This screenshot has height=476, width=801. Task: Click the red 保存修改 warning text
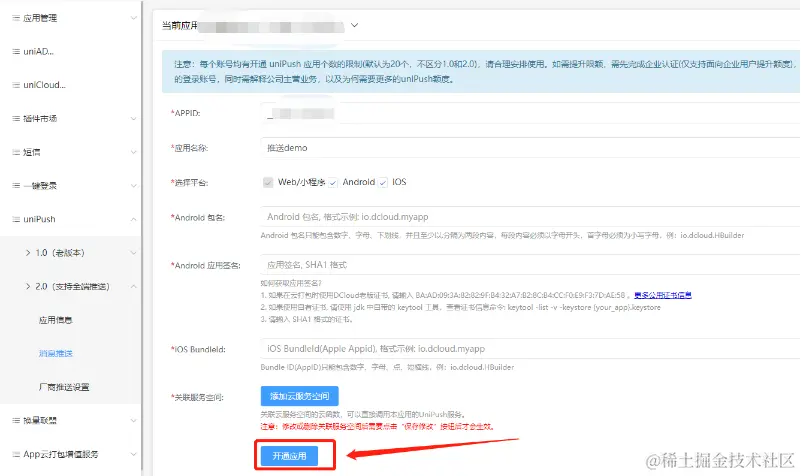pos(378,426)
